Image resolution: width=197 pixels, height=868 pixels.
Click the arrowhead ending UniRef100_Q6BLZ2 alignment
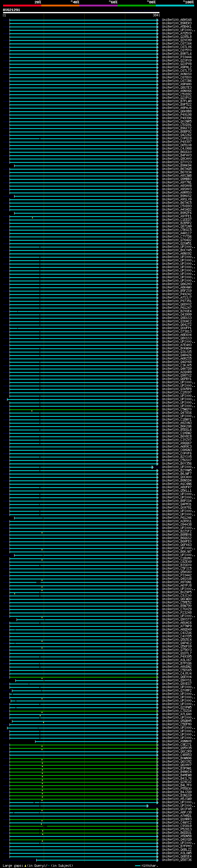click(x=158, y=850)
